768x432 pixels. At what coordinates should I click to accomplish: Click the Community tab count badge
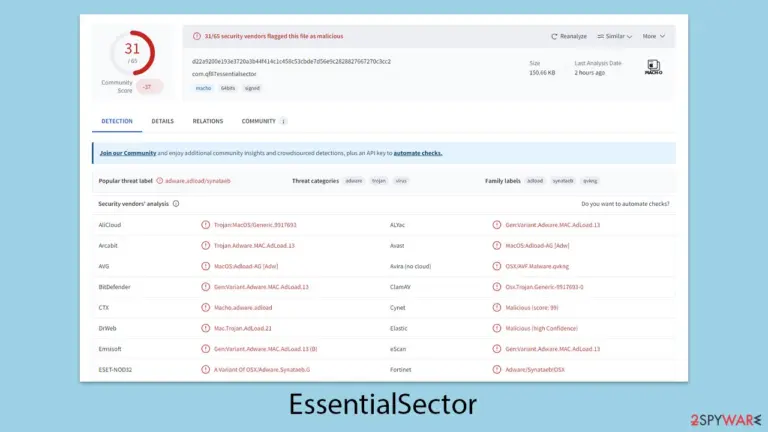tap(283, 121)
